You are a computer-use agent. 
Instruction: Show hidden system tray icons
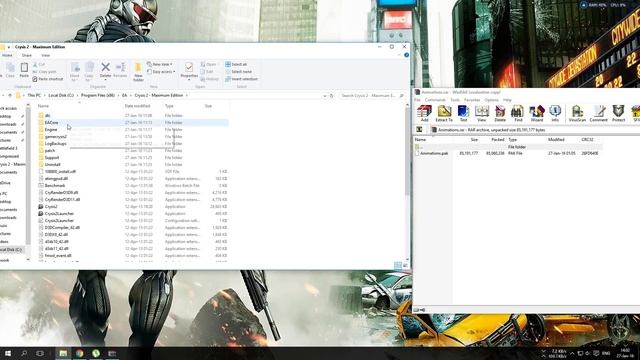pos(572,353)
